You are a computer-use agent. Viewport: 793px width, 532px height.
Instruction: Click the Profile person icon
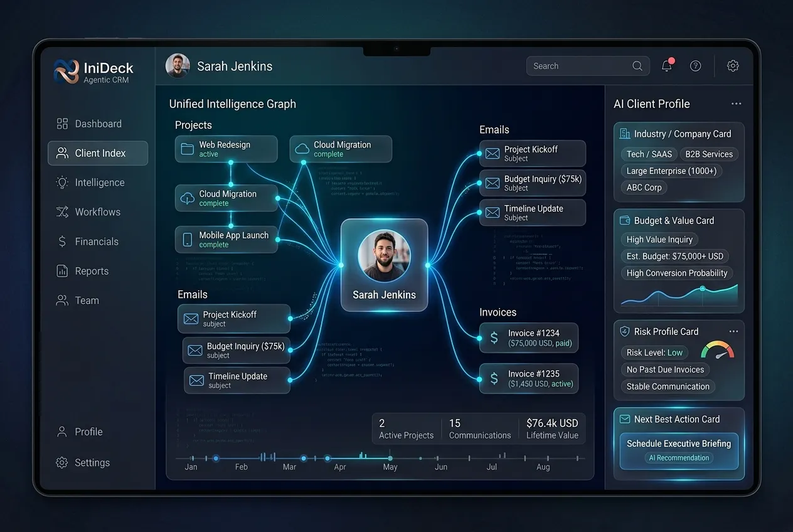(x=61, y=432)
